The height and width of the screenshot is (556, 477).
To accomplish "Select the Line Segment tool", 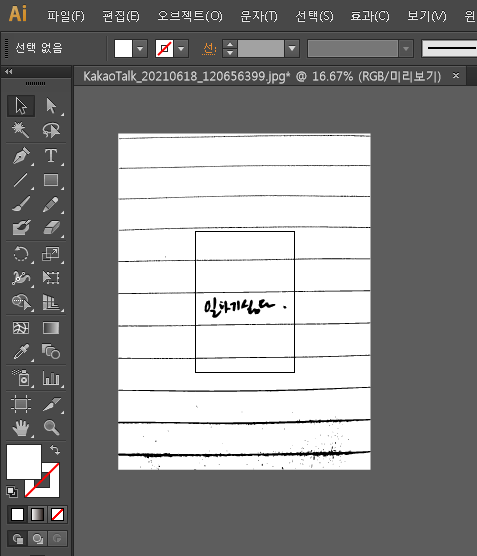I will [x=21, y=180].
